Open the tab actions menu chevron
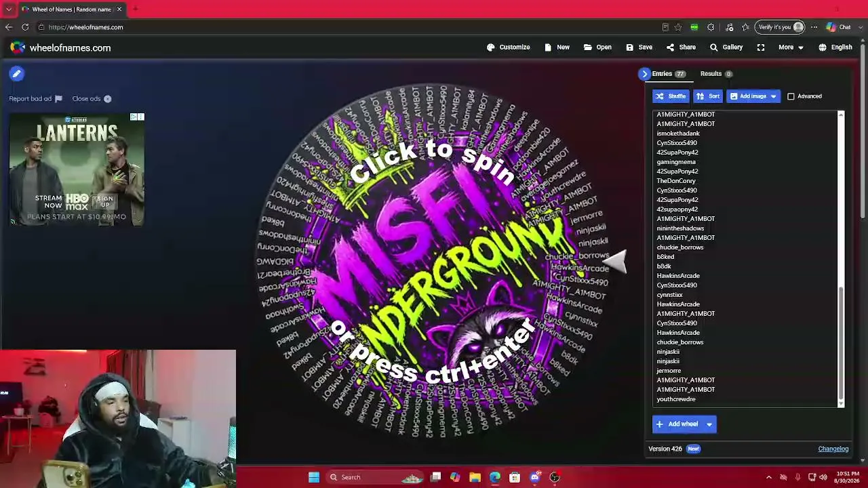Viewport: 868px width, 488px height. click(x=9, y=9)
